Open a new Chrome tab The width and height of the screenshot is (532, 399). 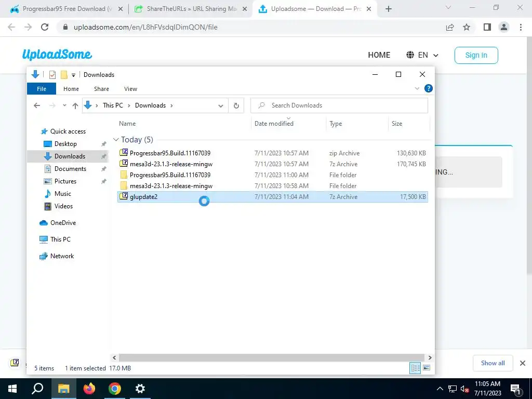(389, 9)
